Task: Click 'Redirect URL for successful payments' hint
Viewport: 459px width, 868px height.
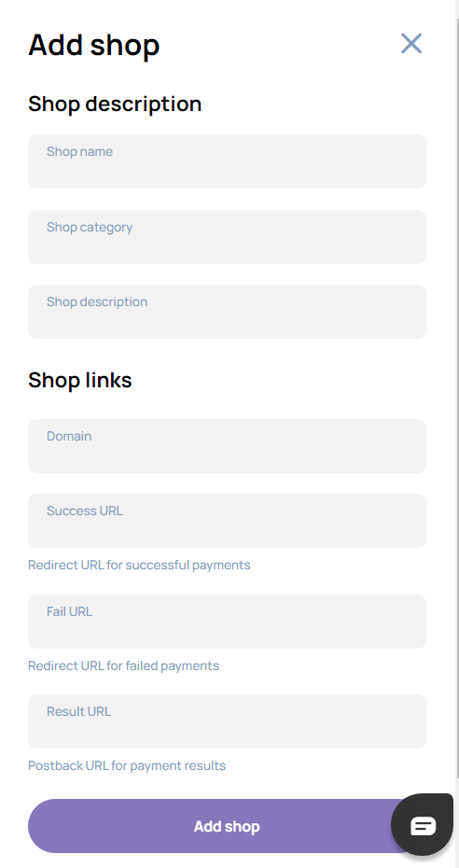Action: point(139,566)
